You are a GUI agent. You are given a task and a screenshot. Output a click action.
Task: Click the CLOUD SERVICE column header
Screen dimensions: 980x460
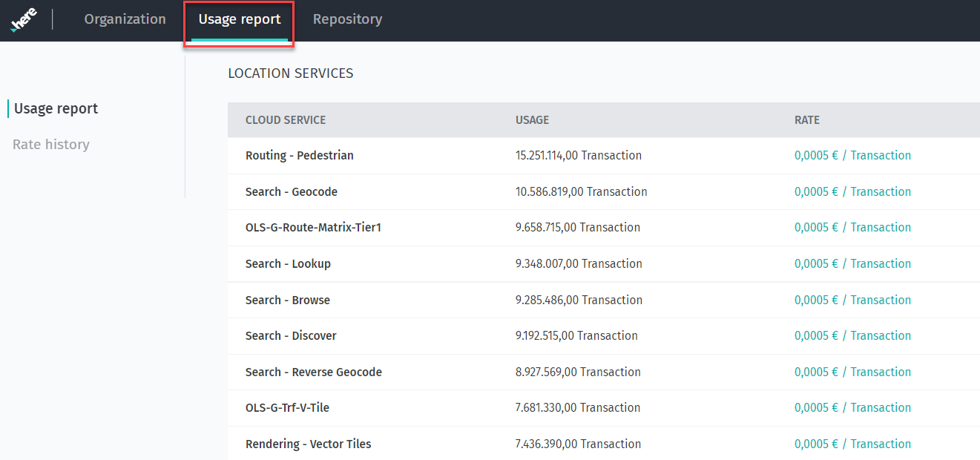pos(286,120)
